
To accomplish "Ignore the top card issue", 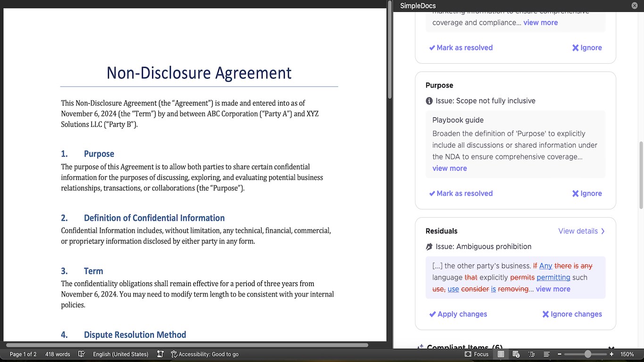I will 587,48.
